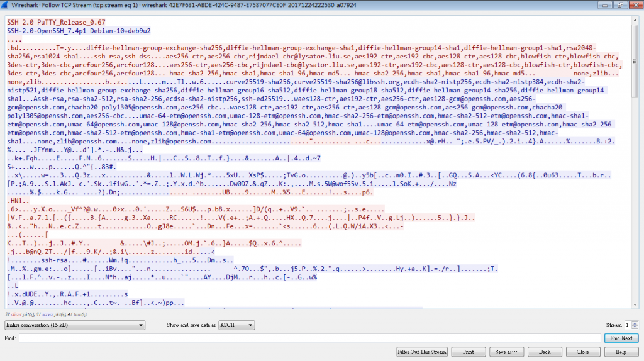Screen dimensions: 644x361
Task: Click the Find Next button
Action: click(621, 338)
